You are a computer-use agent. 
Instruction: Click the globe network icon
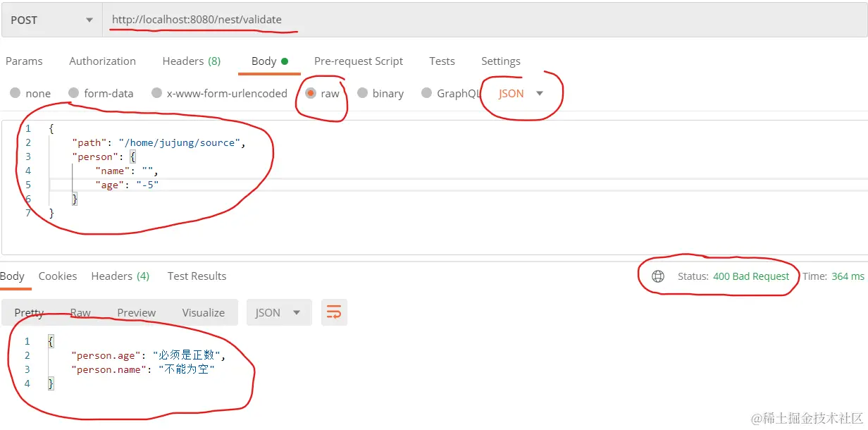(x=658, y=276)
